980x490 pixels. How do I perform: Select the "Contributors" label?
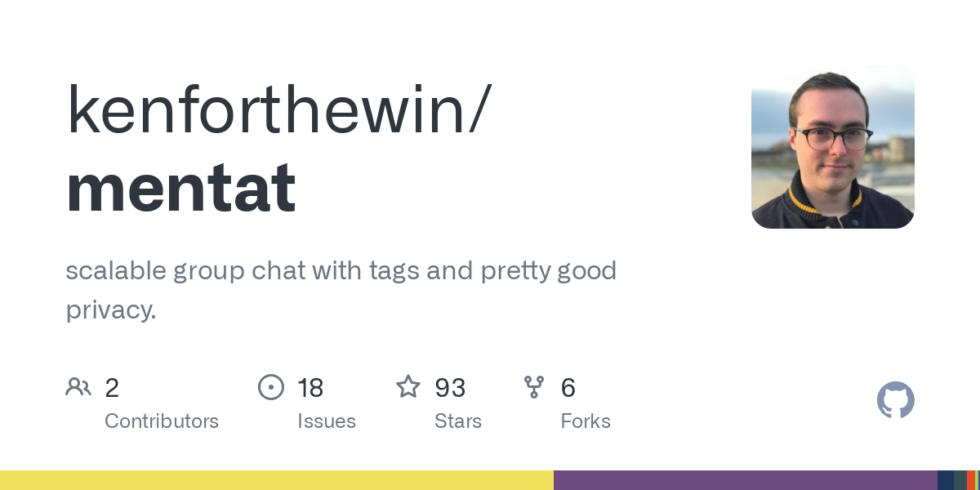pyautogui.click(x=162, y=421)
